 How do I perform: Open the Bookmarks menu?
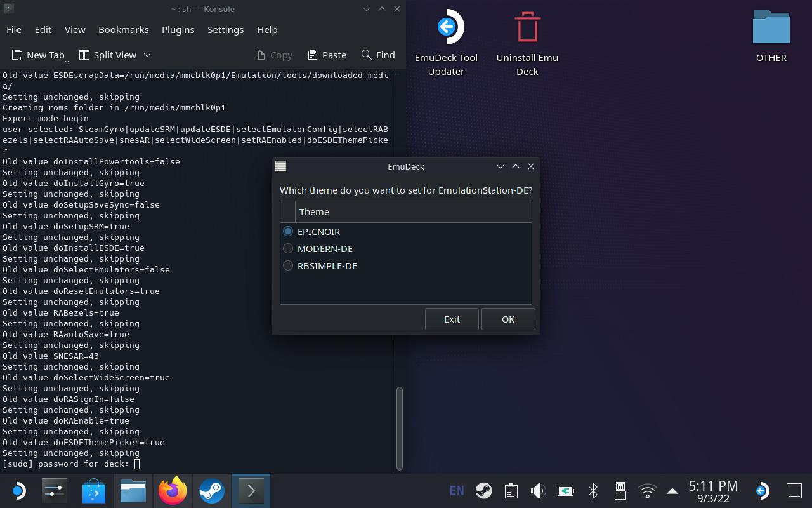pos(123,30)
